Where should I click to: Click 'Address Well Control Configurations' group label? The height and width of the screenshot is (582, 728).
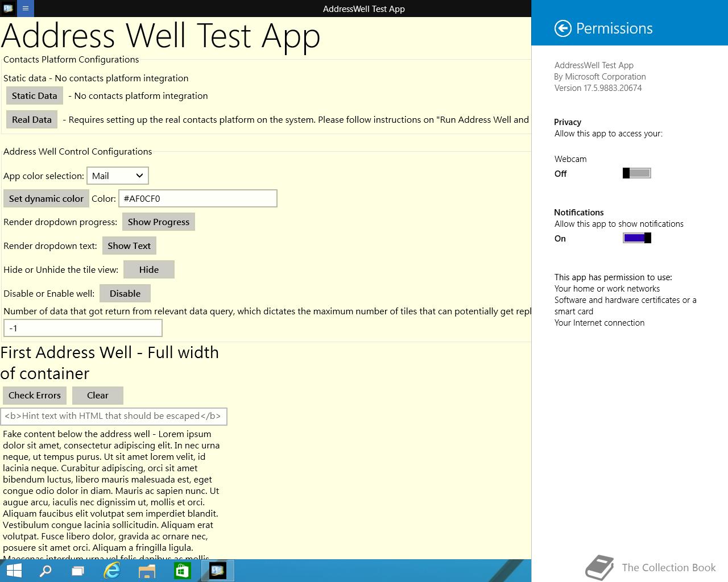click(78, 152)
